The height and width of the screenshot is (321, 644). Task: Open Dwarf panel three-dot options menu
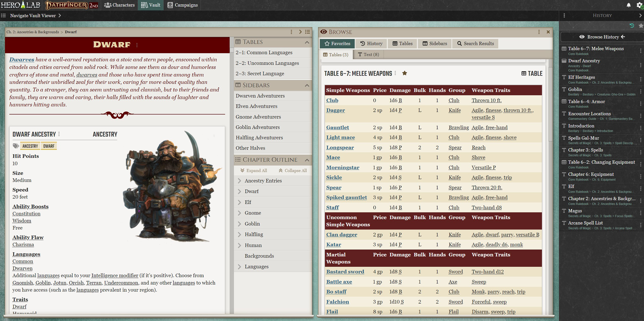click(x=291, y=32)
